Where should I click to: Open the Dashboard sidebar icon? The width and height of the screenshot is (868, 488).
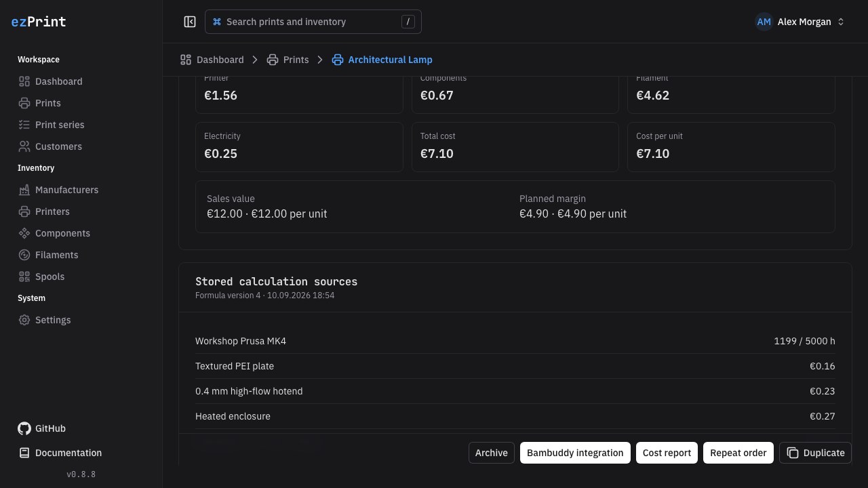coord(24,81)
